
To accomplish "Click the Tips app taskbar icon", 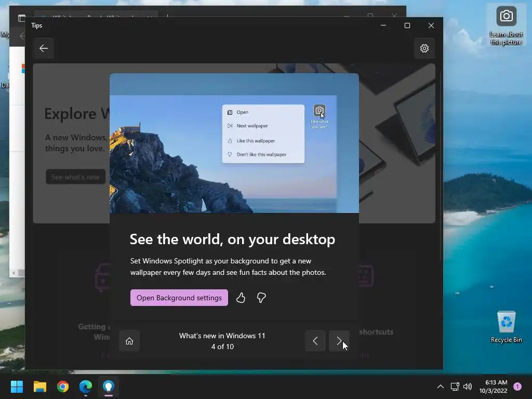I will click(x=109, y=387).
